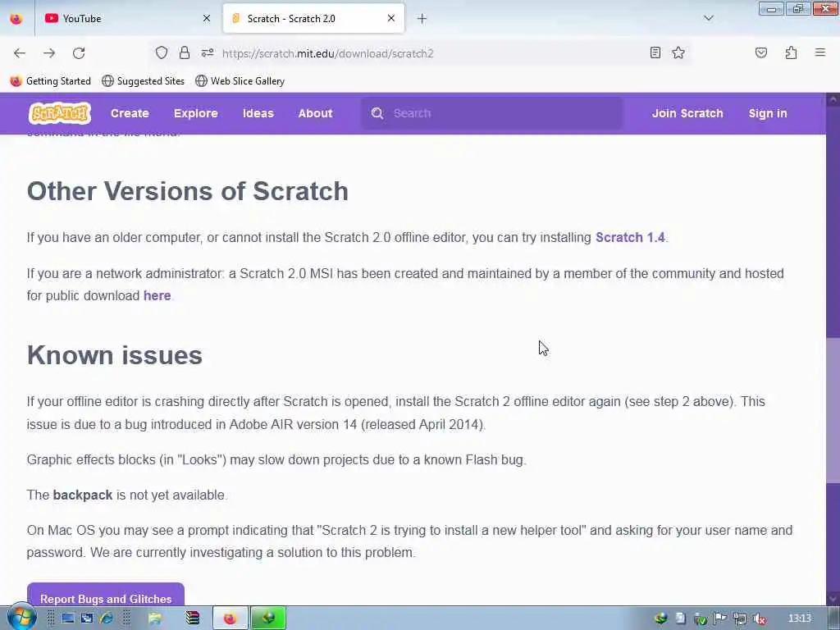Open the Action Center flag tray icon
The height and width of the screenshot is (630, 840).
720,619
